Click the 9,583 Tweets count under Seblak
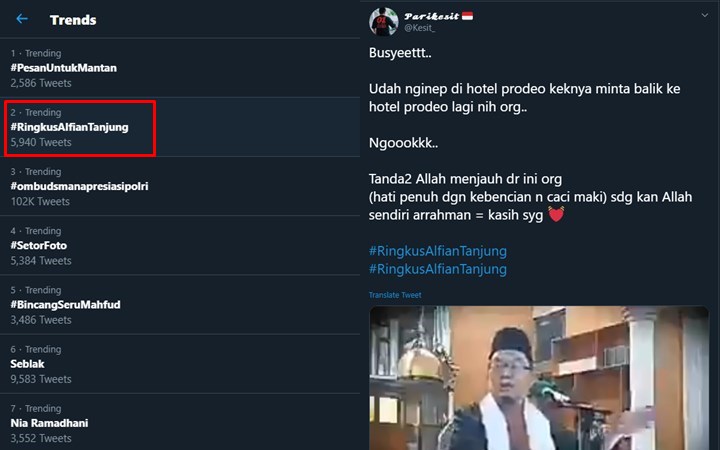Image resolution: width=720 pixels, height=450 pixels. tap(41, 379)
